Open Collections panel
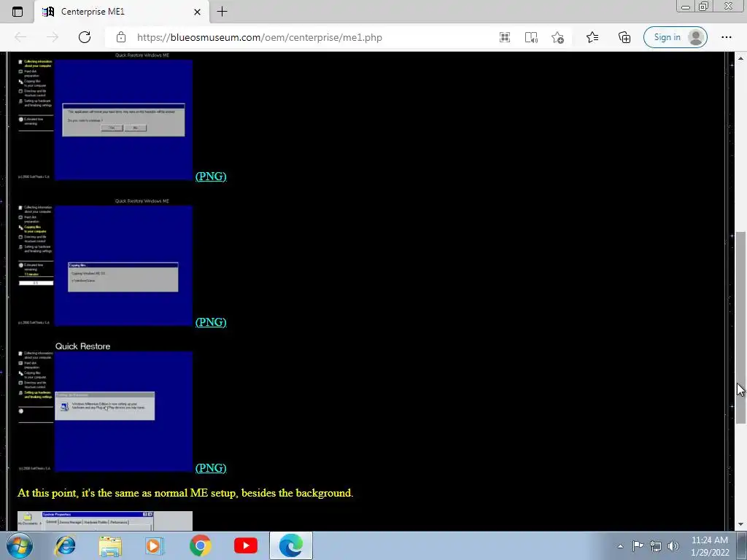This screenshot has height=560, width=747. pyautogui.click(x=624, y=37)
